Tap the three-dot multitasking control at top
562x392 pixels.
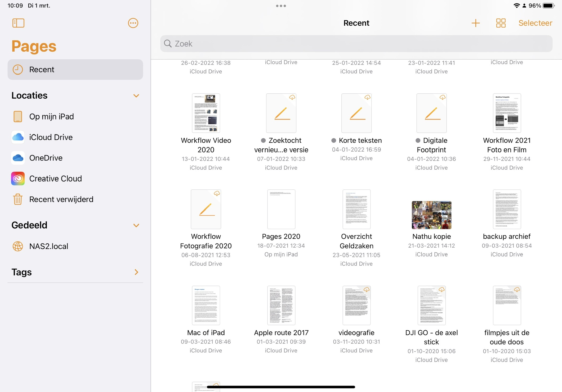point(281,6)
